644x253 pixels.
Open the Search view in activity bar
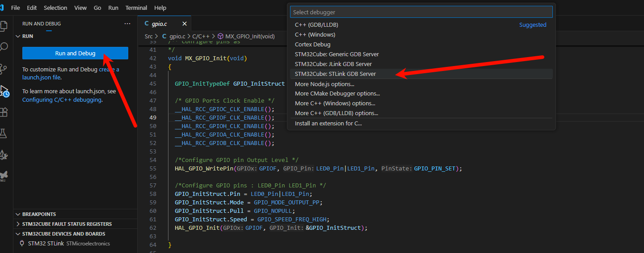point(4,47)
